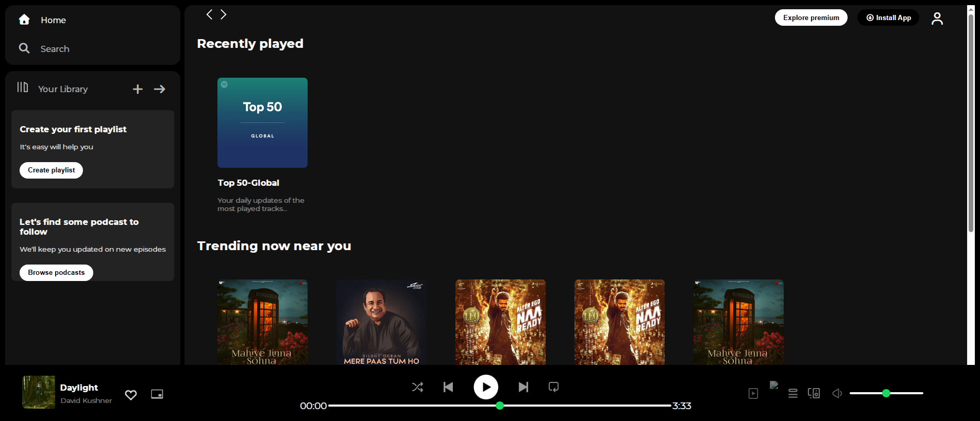Screen dimensions: 980x421
Task: Open Top 50 Global playlist cover
Action: pos(262,122)
